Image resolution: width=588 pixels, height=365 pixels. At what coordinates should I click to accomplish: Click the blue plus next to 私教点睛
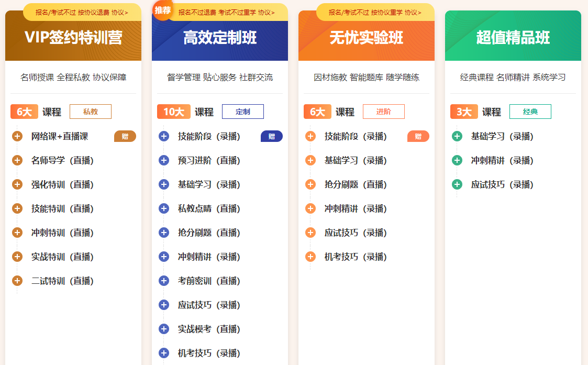pos(164,208)
